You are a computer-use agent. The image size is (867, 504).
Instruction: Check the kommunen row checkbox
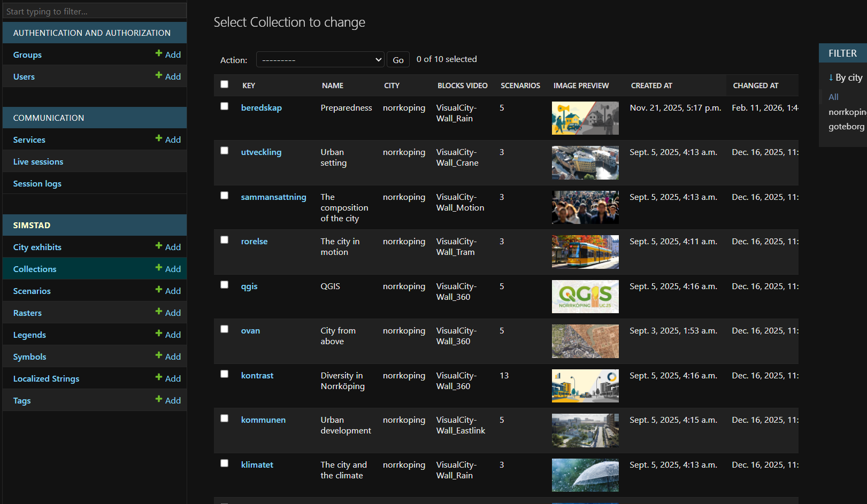click(224, 418)
